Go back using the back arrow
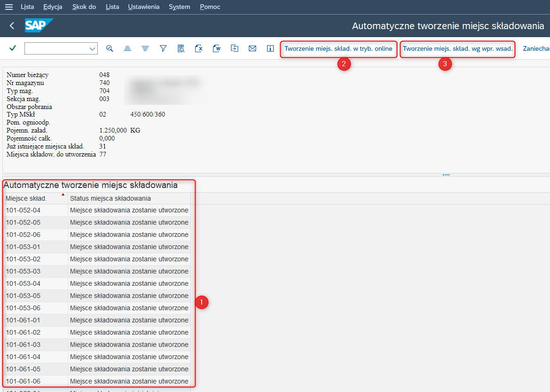Viewport: 550px width, 392px height. click(x=12, y=26)
